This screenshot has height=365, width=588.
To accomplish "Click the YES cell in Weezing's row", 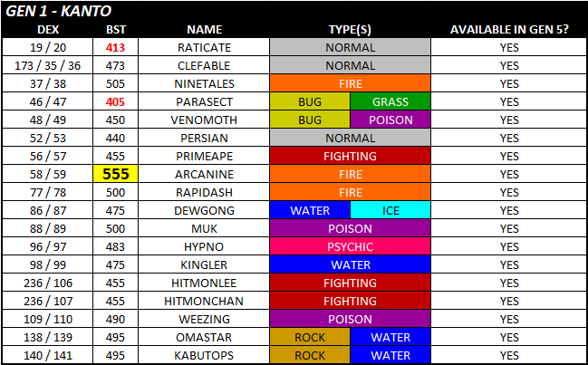I will coord(508,319).
